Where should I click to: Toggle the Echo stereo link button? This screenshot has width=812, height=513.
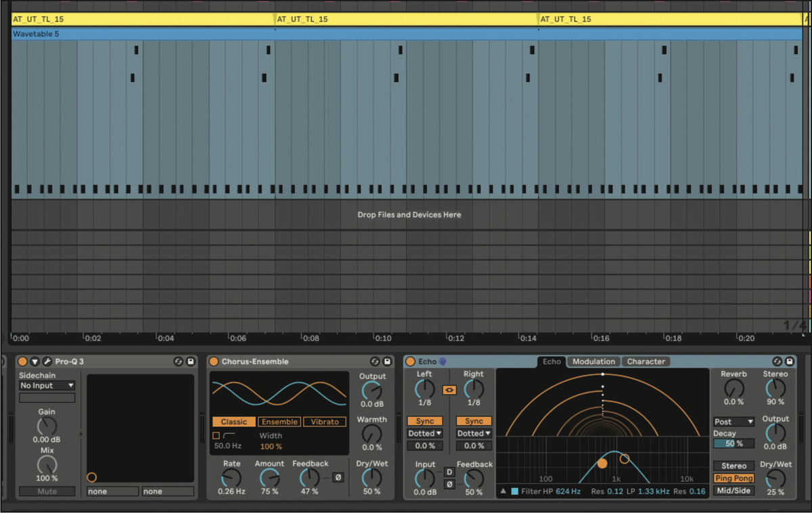449,390
